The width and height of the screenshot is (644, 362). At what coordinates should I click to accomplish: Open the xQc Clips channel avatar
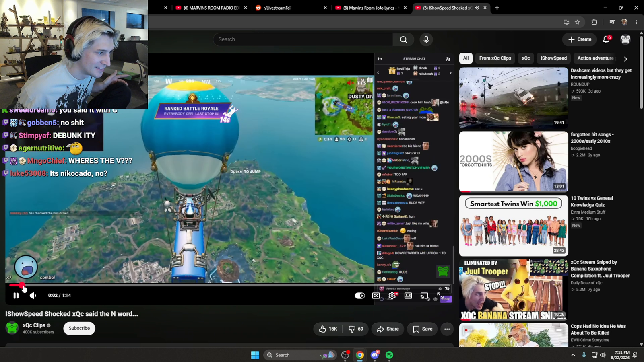[12, 328]
